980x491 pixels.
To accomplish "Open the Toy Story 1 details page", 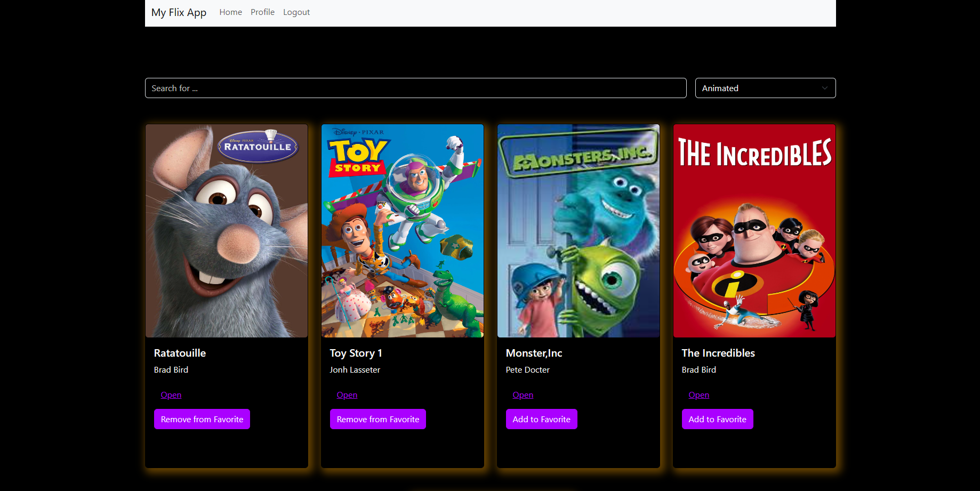I will coord(347,395).
